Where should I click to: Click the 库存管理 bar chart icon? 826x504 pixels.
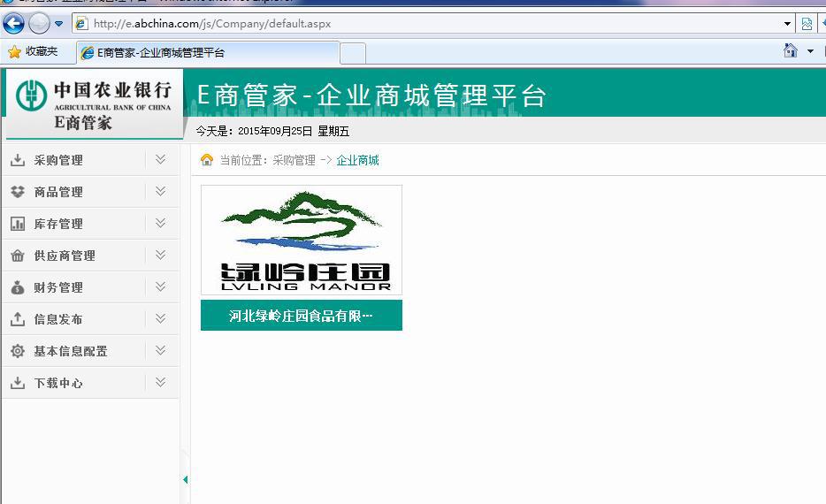point(18,224)
